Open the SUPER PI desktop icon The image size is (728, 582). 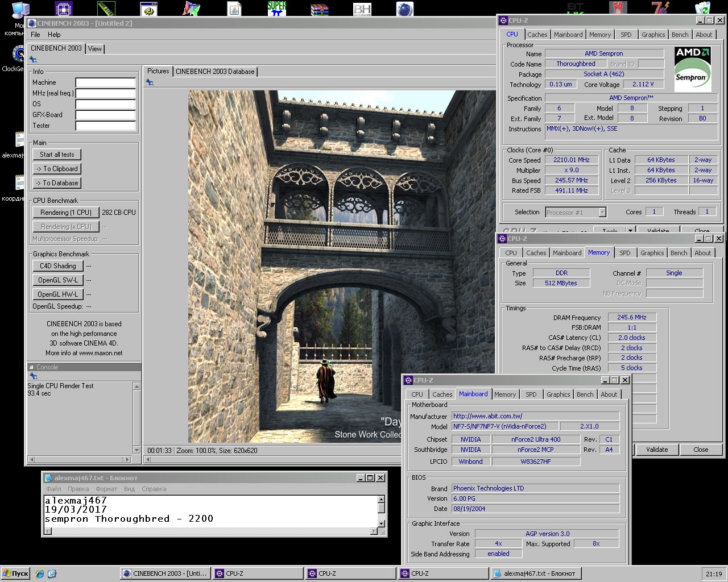tap(276, 9)
